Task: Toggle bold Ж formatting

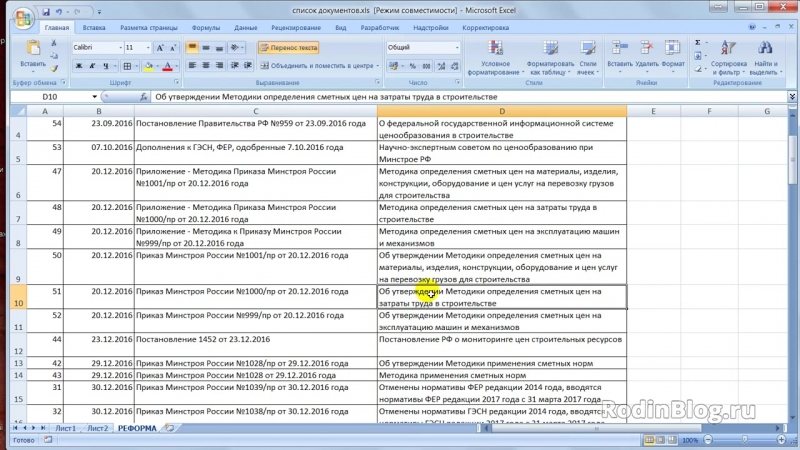Action: (79, 66)
